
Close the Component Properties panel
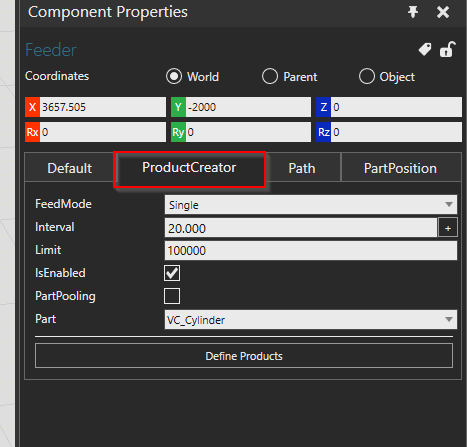[x=443, y=12]
